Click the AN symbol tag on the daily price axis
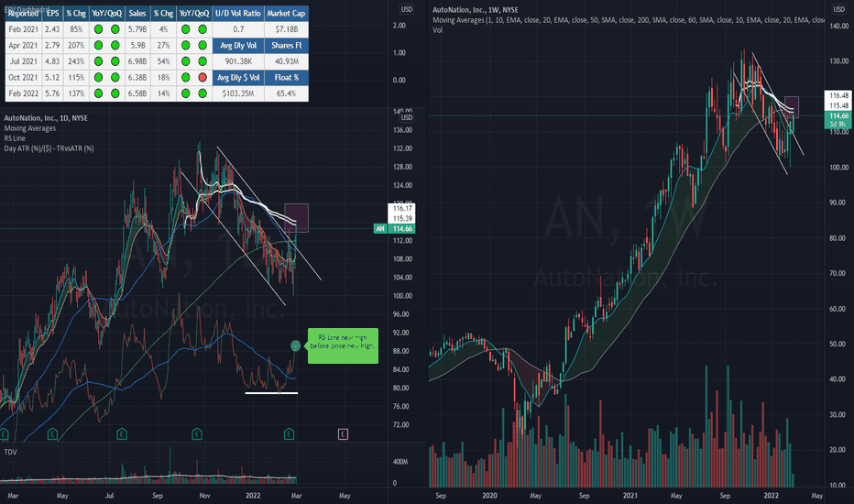Image resolution: width=854 pixels, height=504 pixels. tap(380, 229)
